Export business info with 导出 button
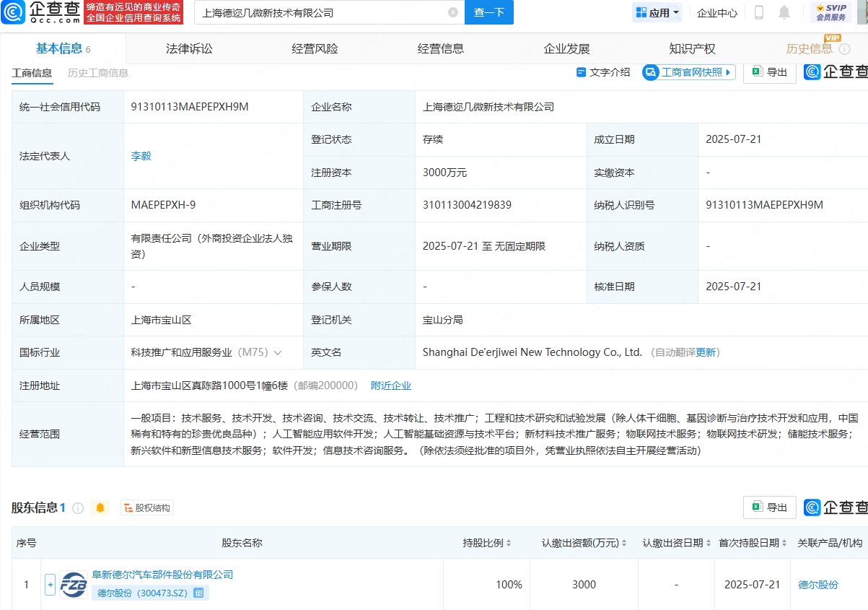Screen dimensions: 868x610 pos(770,72)
